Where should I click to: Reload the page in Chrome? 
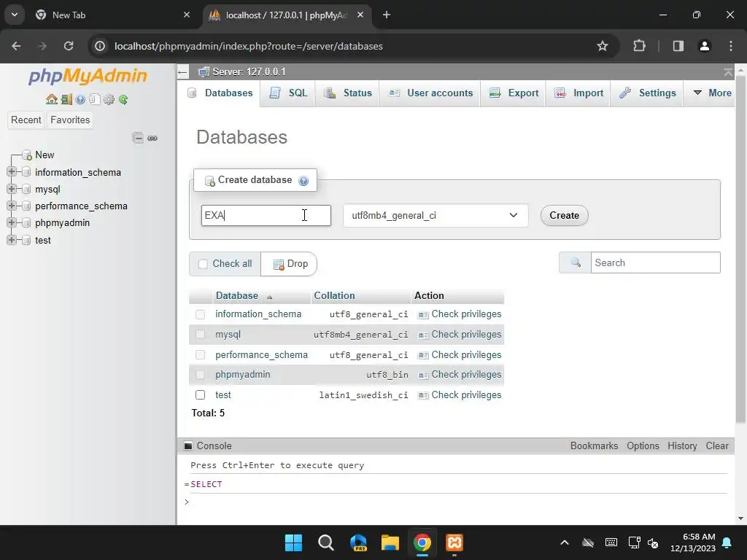pyautogui.click(x=69, y=46)
